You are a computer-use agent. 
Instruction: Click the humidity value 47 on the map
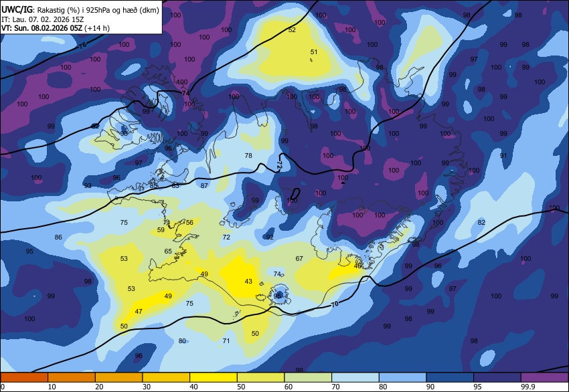[x=139, y=311]
